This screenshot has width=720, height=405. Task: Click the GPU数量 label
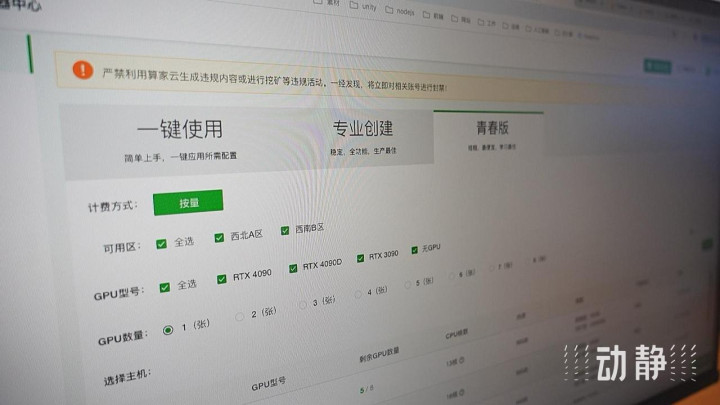[123, 338]
